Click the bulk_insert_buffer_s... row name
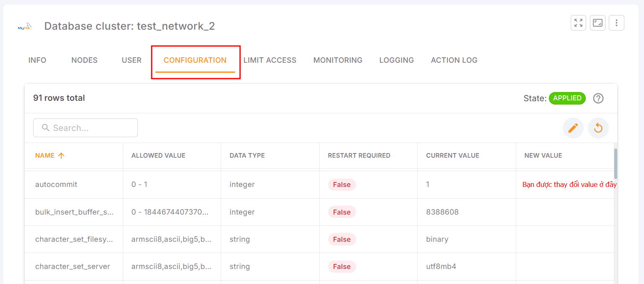 point(75,212)
